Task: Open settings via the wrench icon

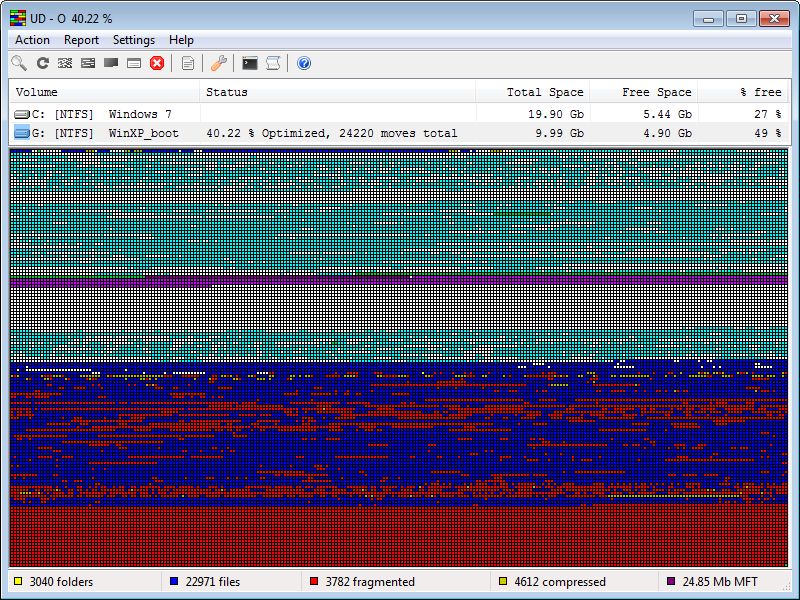Action: pos(219,63)
